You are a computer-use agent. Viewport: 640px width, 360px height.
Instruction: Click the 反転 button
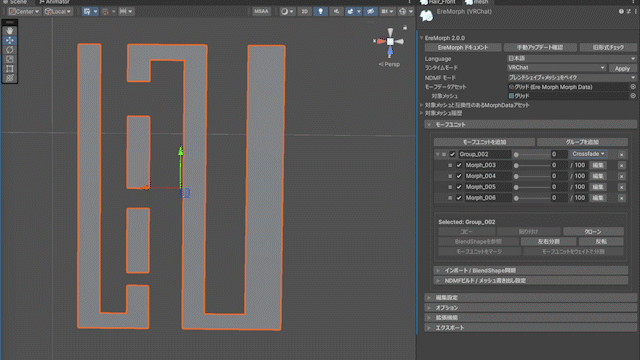point(601,242)
